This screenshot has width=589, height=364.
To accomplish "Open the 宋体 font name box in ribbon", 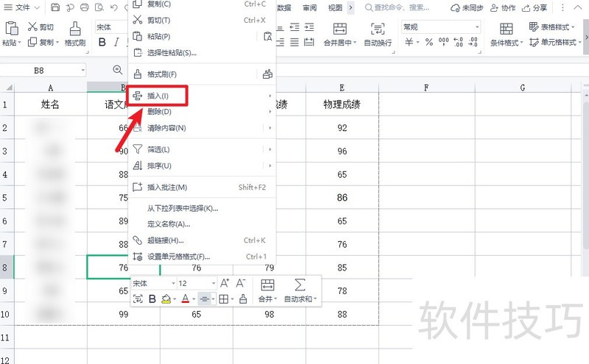I will point(111,26).
